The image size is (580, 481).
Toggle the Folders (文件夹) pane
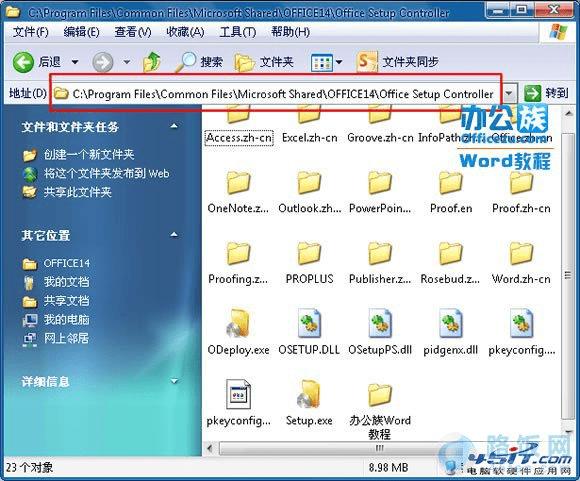(x=264, y=62)
